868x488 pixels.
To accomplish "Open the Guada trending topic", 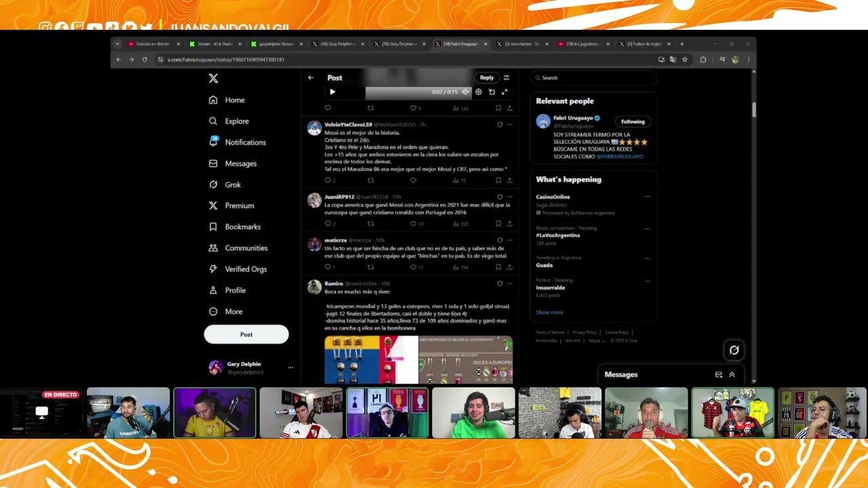I will pyautogui.click(x=544, y=265).
